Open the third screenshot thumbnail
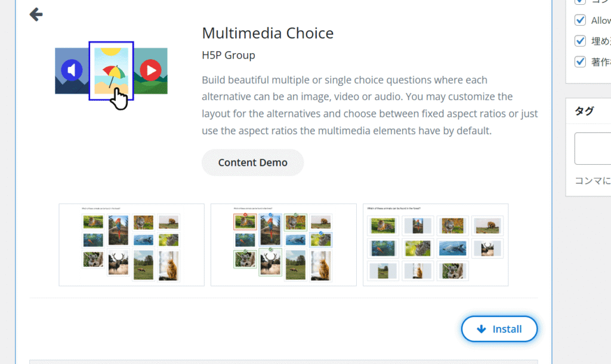The width and height of the screenshot is (611, 364). tap(436, 245)
